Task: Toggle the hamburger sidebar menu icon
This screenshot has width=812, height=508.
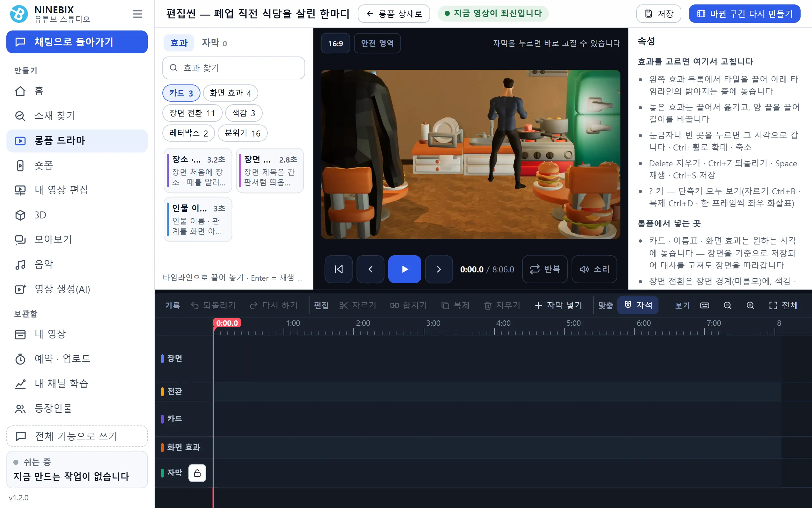Action: coord(138,14)
